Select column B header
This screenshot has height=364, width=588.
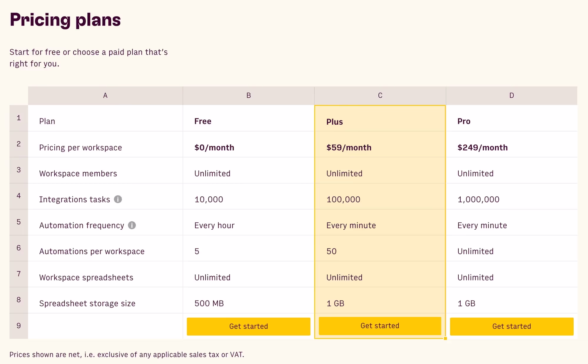pyautogui.click(x=248, y=96)
